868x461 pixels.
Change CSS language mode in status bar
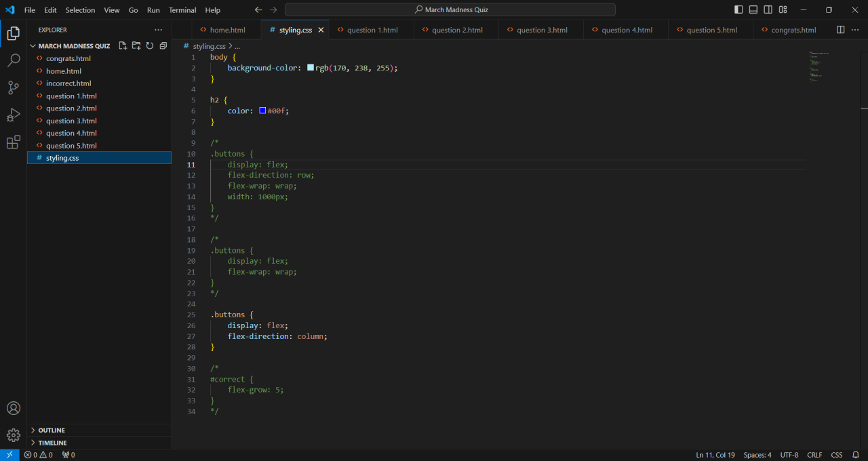click(837, 455)
